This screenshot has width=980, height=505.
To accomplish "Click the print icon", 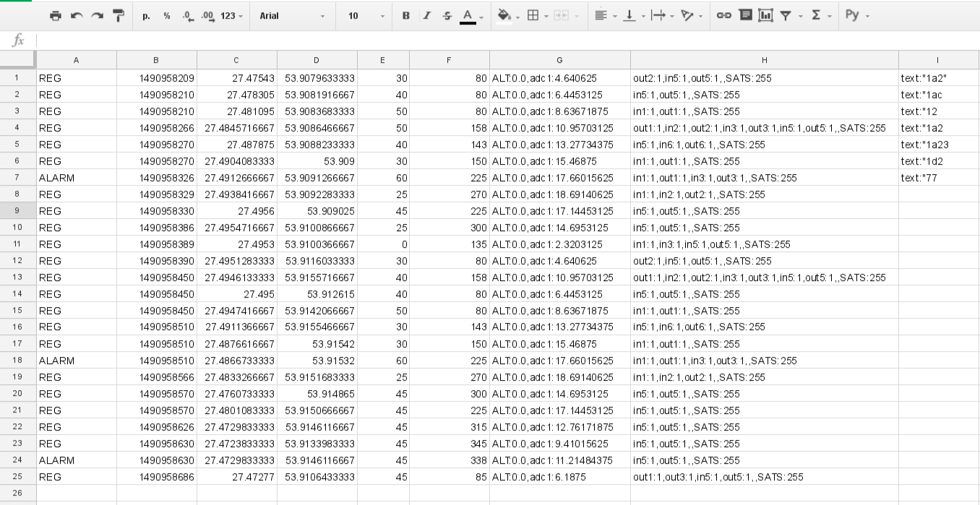I will pos(56,15).
